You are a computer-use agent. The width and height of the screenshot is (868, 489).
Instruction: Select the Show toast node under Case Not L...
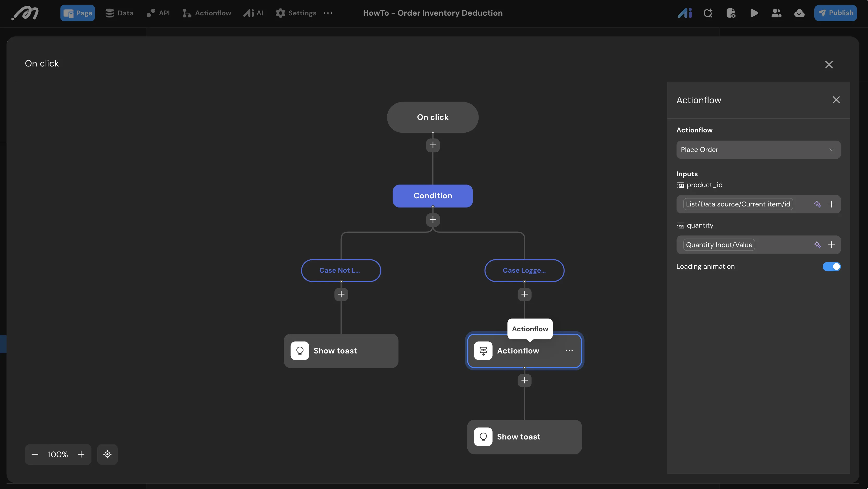pos(341,351)
